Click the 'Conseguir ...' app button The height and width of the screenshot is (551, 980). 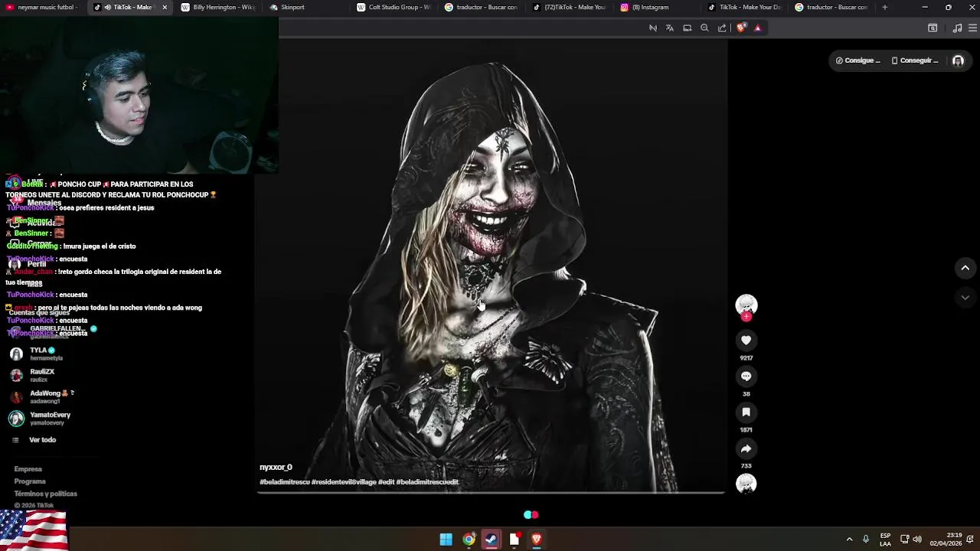click(x=915, y=60)
